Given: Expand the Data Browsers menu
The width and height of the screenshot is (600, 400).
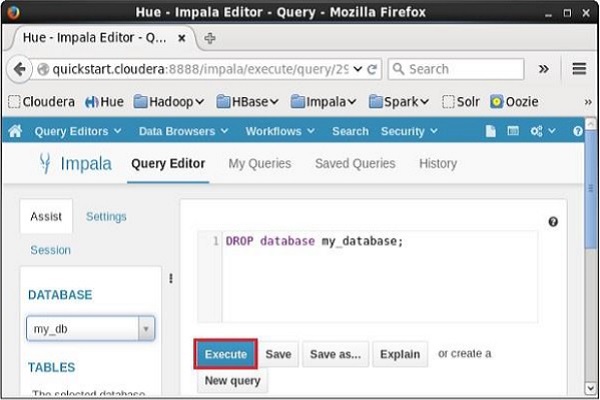Looking at the screenshot, I should [x=185, y=131].
